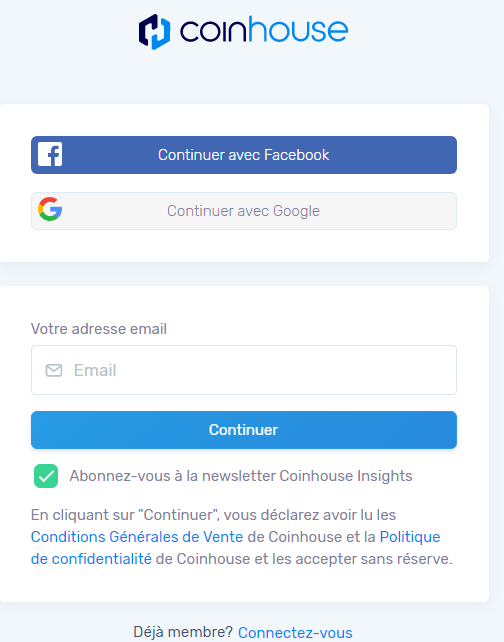Open the 'Politique' link text

(x=410, y=537)
